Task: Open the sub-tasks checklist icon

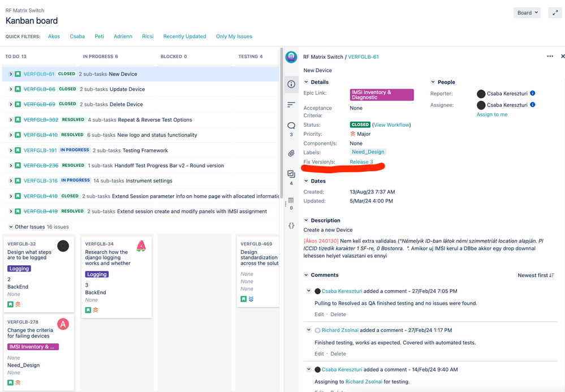Action: pyautogui.click(x=291, y=174)
